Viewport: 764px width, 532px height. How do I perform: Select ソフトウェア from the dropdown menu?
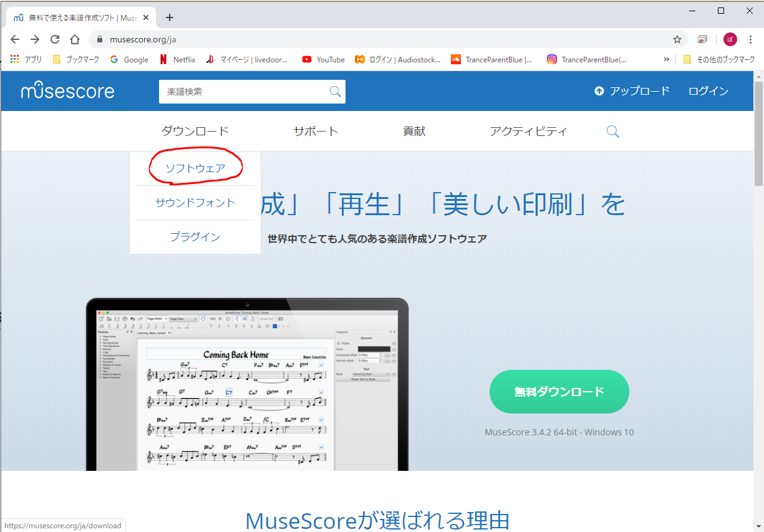pos(195,168)
